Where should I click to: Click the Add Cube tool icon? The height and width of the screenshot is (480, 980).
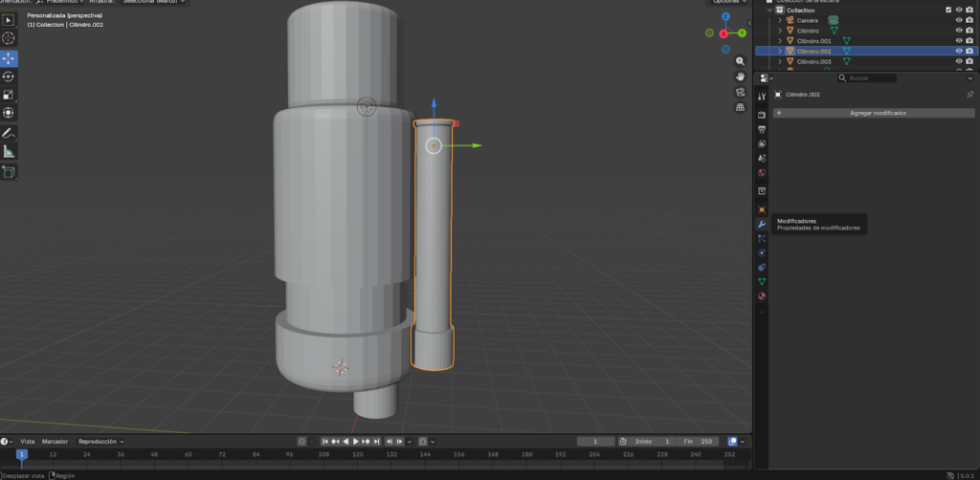click(x=9, y=172)
